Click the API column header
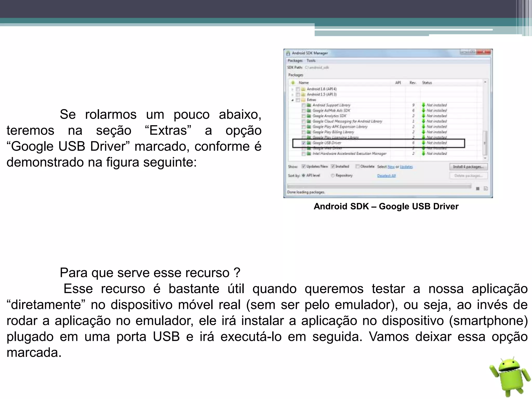This screenshot has width=532, height=399. (398, 83)
